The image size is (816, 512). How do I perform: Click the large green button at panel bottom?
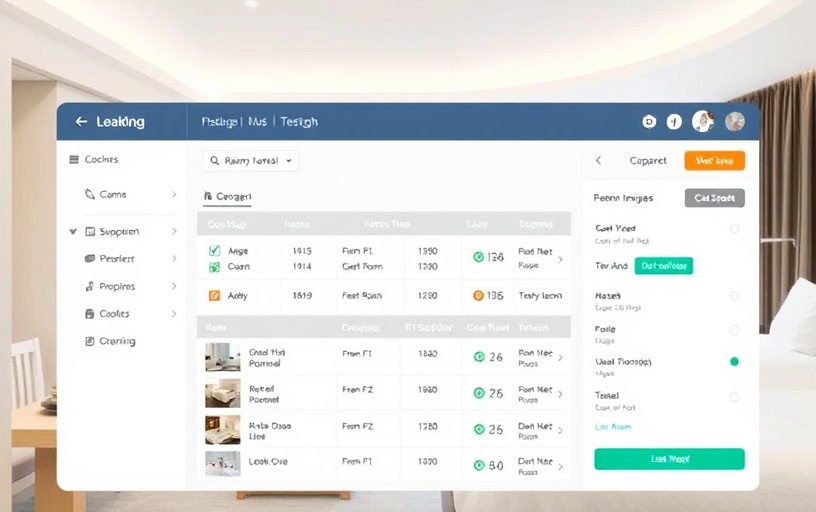pyautogui.click(x=669, y=459)
